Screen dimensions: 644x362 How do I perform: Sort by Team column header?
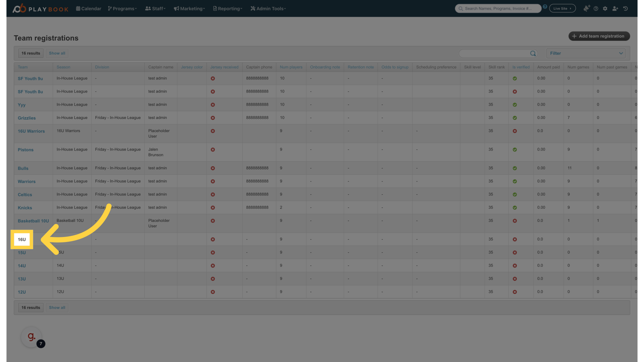coord(23,67)
